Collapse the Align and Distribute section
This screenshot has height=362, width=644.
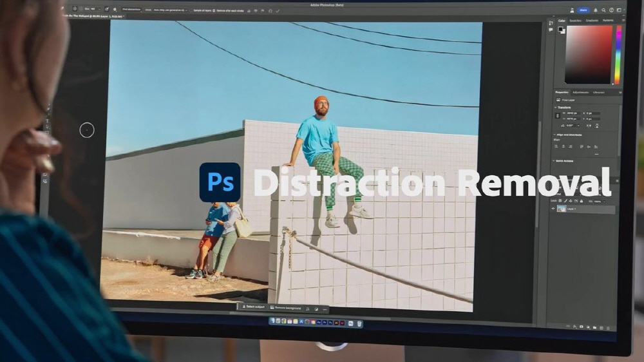[554, 135]
